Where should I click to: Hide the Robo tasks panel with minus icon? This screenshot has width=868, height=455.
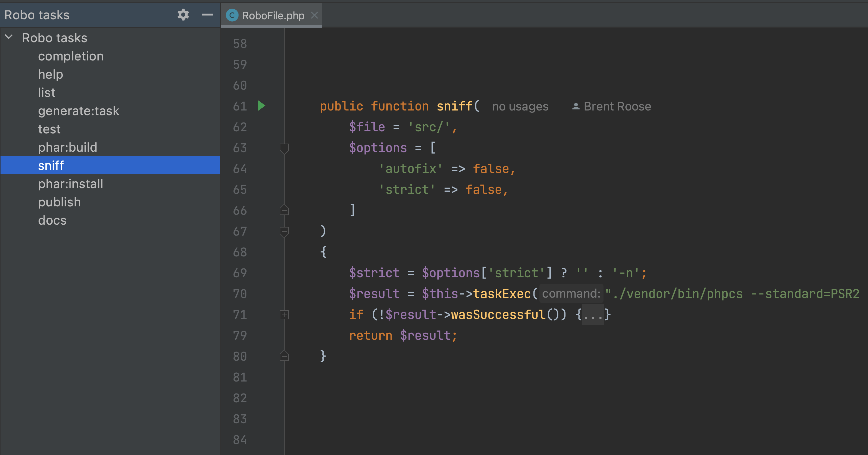point(207,15)
